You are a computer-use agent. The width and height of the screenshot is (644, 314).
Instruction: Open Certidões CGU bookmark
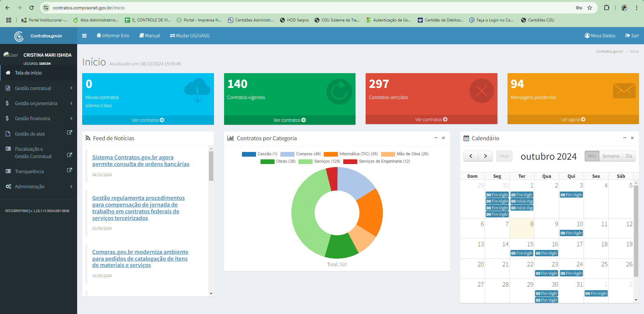pos(537,20)
